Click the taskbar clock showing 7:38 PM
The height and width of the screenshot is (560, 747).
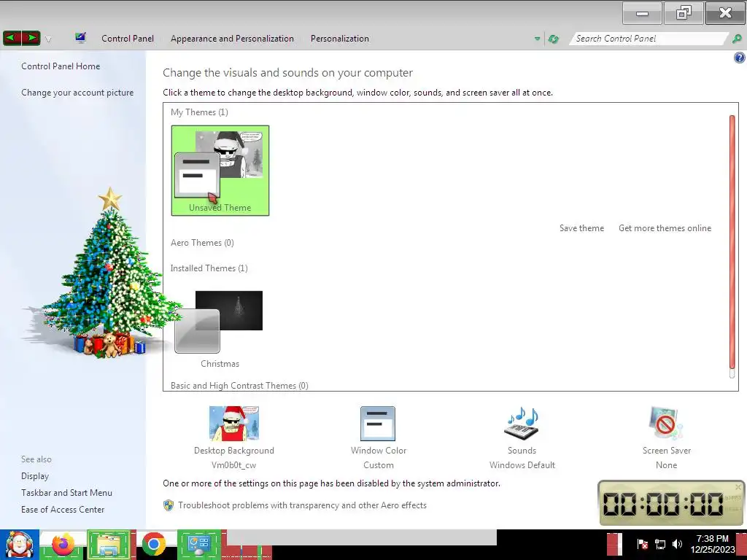(713, 544)
